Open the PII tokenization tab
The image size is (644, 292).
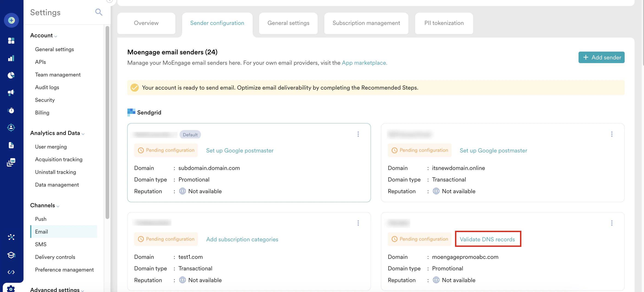[x=444, y=23]
